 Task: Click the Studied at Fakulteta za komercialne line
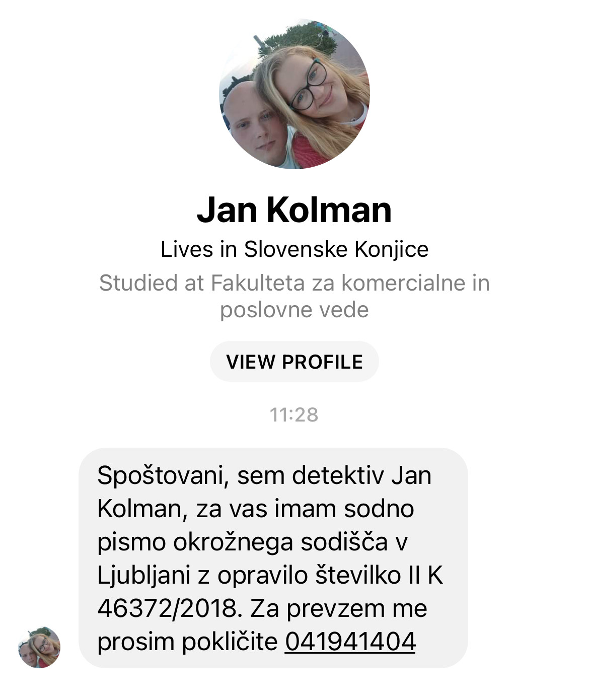(x=294, y=283)
